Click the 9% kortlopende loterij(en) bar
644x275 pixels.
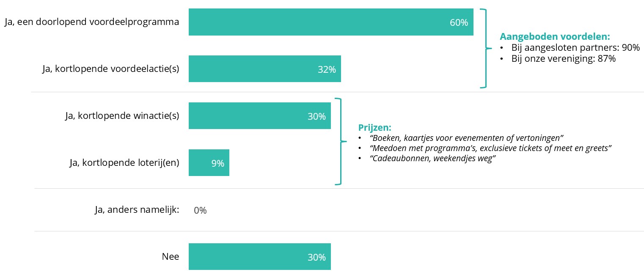click(209, 163)
